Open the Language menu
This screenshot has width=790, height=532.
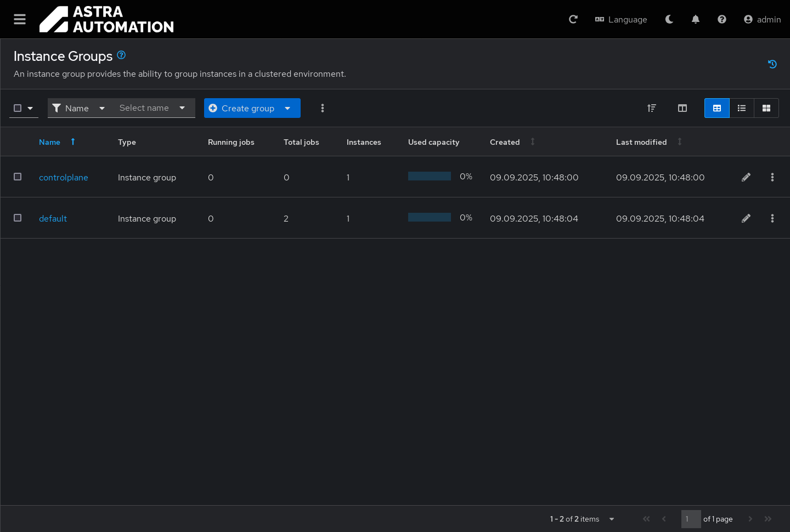tap(621, 19)
